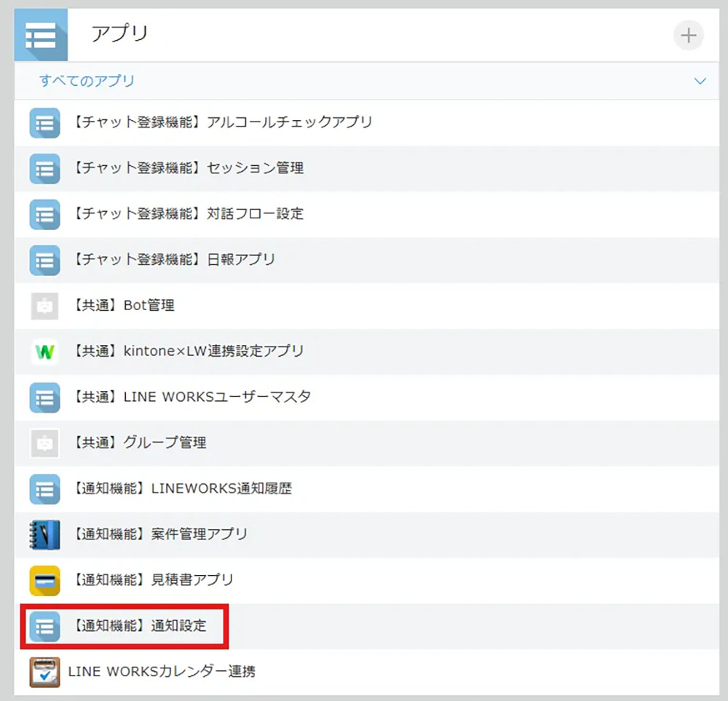Click icon beside 対話フロー設定 app

click(44, 215)
